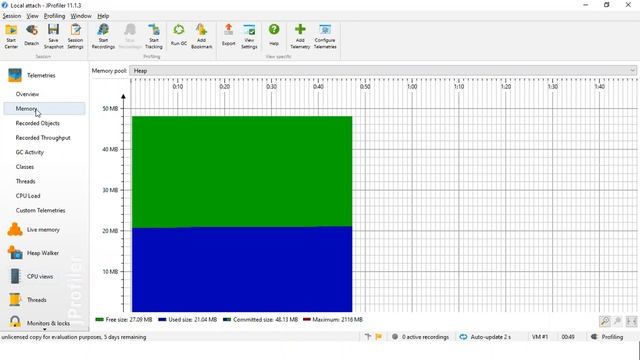
Task: Open the Window menu
Action: coord(81,16)
